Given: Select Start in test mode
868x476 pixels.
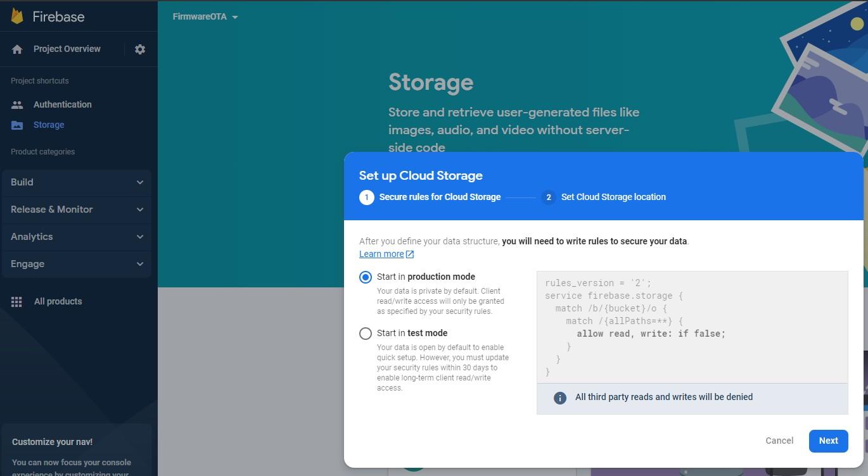Looking at the screenshot, I should (x=366, y=334).
